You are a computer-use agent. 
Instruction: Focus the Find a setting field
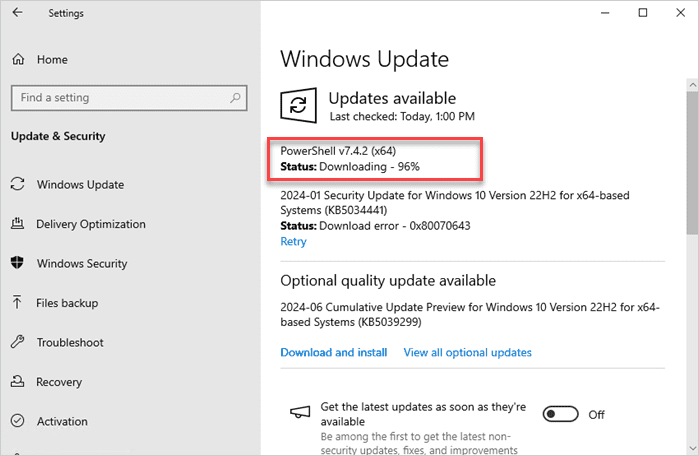(x=129, y=98)
